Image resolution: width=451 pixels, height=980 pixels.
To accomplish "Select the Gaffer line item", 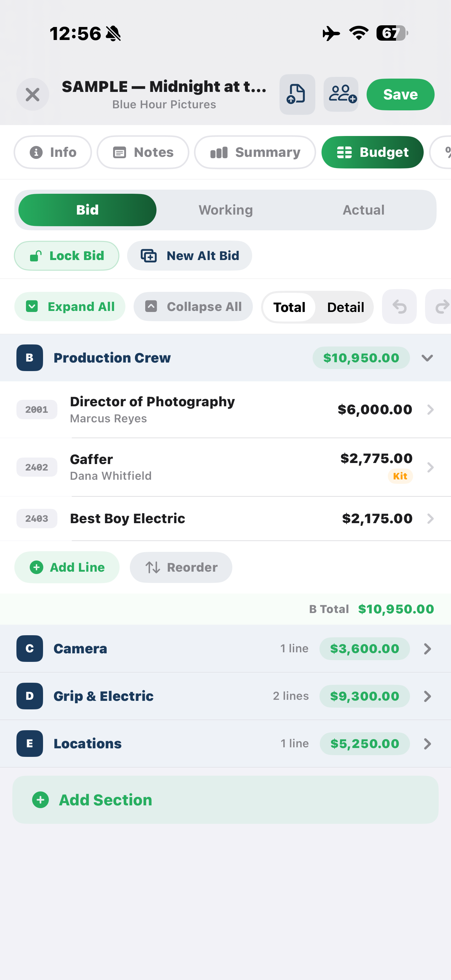I will coord(225,467).
